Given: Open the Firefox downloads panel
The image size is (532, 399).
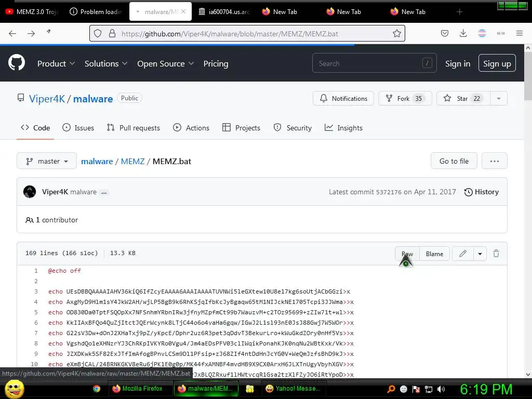Looking at the screenshot, I should point(463,33).
